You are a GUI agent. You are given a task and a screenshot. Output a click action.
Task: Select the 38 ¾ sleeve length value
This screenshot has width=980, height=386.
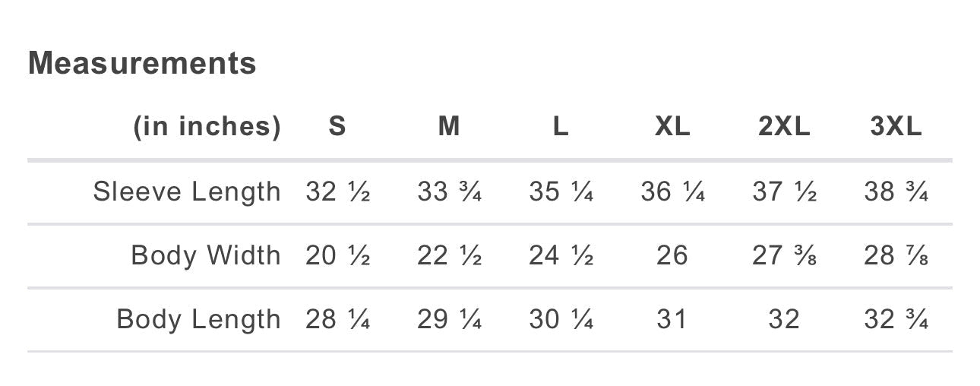click(x=896, y=192)
